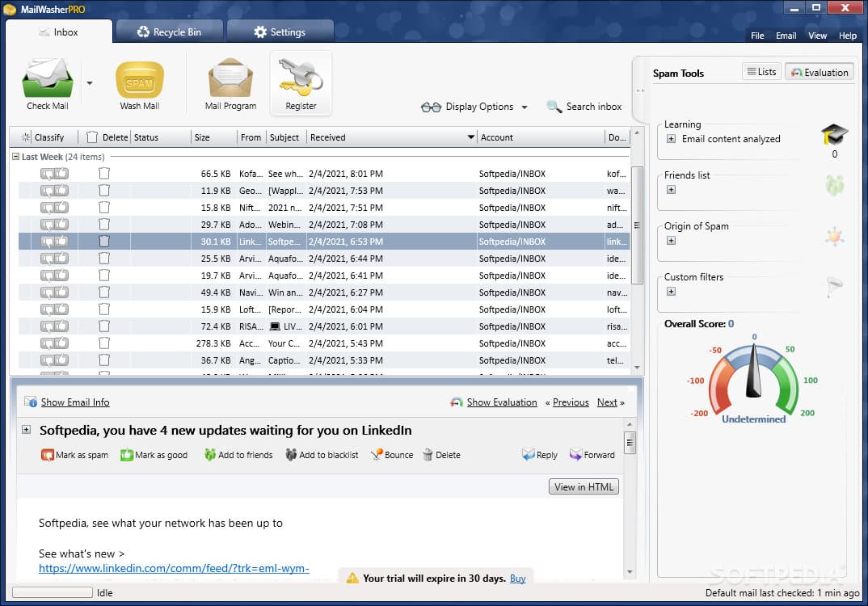868x606 pixels.
Task: Click the Wash Mail spam icon
Action: 140,80
